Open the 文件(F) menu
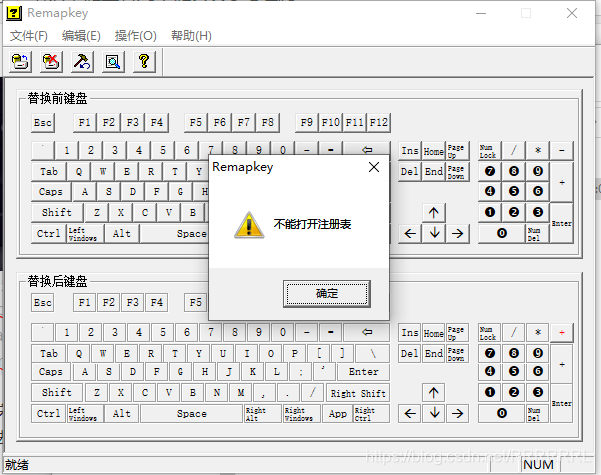The height and width of the screenshot is (475, 601). point(29,36)
